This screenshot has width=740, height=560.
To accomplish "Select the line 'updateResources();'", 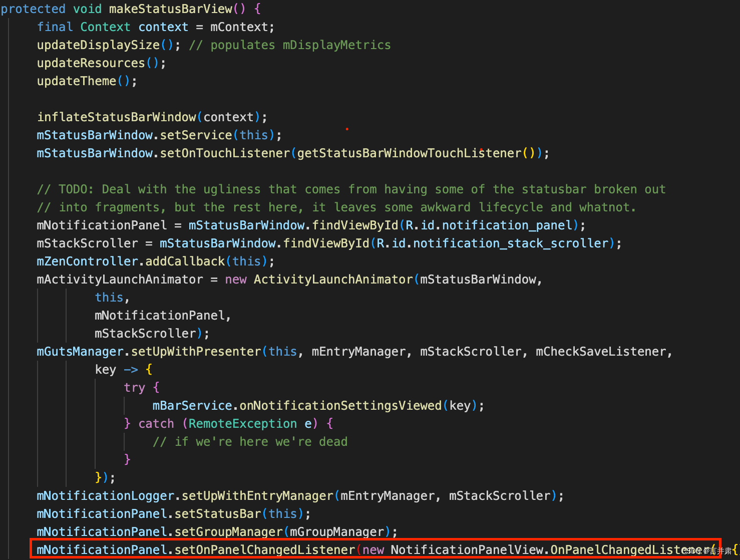I will point(102,63).
